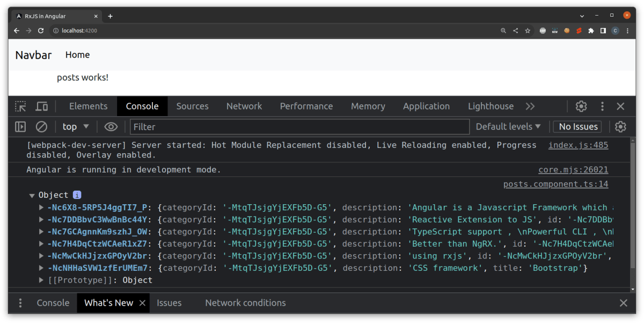Open the Default levels dropdown
Viewport: 644px width, 323px height.
click(x=508, y=127)
